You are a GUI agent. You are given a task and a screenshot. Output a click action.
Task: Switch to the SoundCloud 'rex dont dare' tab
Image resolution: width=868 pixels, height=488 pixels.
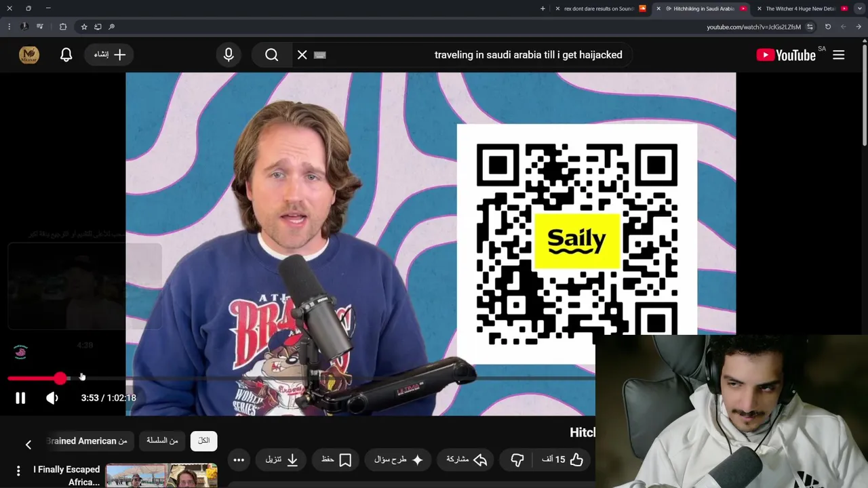599,9
